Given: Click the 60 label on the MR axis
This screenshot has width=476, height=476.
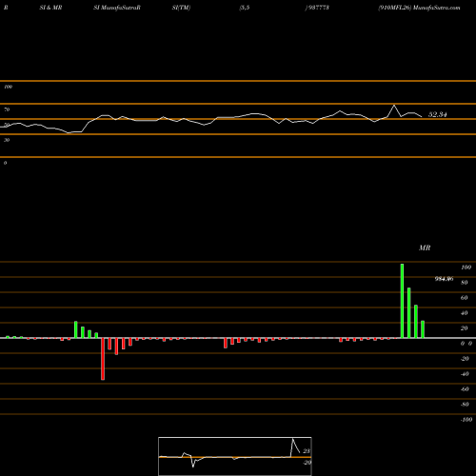Looking at the screenshot, I should click(x=465, y=298).
